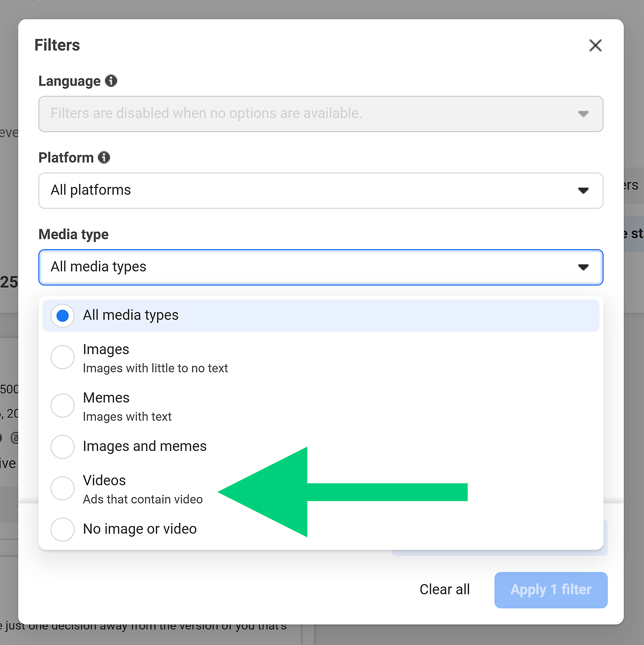
Task: Click the Platform dropdown arrow
Action: pyautogui.click(x=583, y=191)
